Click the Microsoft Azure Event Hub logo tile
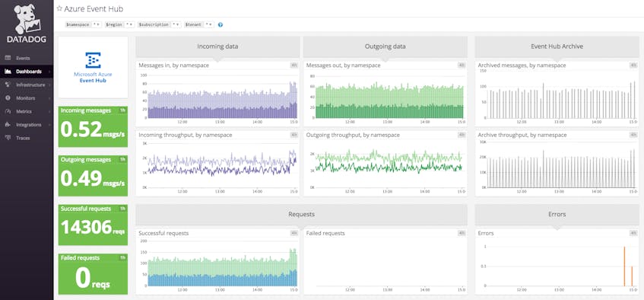The height and width of the screenshot is (300, 644). 93,68
